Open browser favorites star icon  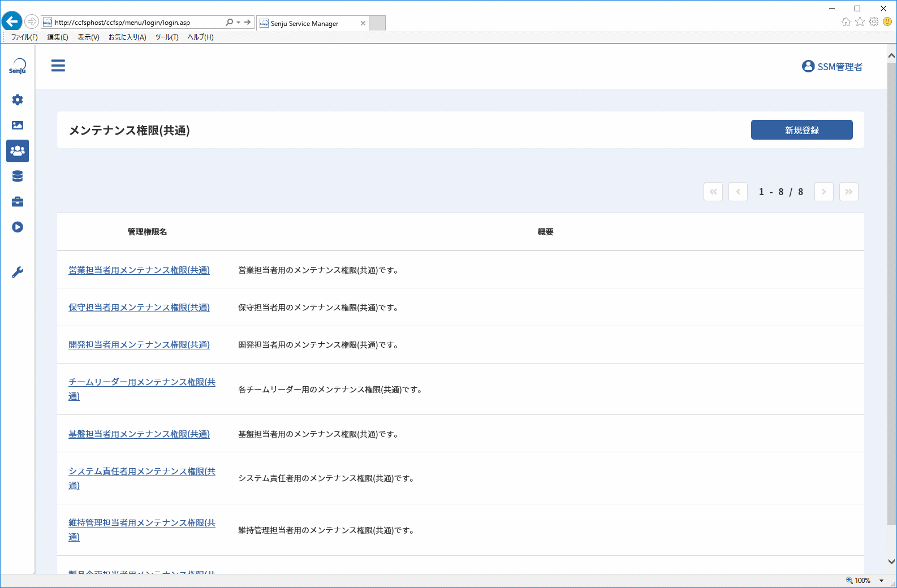[860, 22]
